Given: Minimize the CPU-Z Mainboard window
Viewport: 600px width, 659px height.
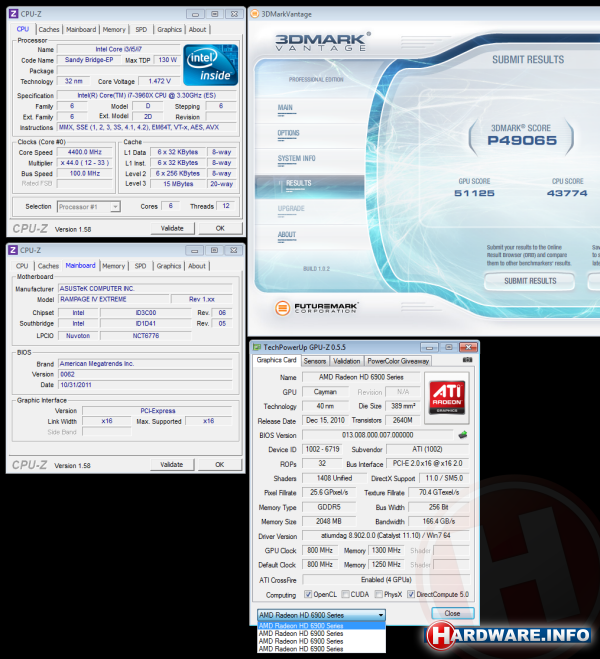Looking at the screenshot, I should coord(195,250).
